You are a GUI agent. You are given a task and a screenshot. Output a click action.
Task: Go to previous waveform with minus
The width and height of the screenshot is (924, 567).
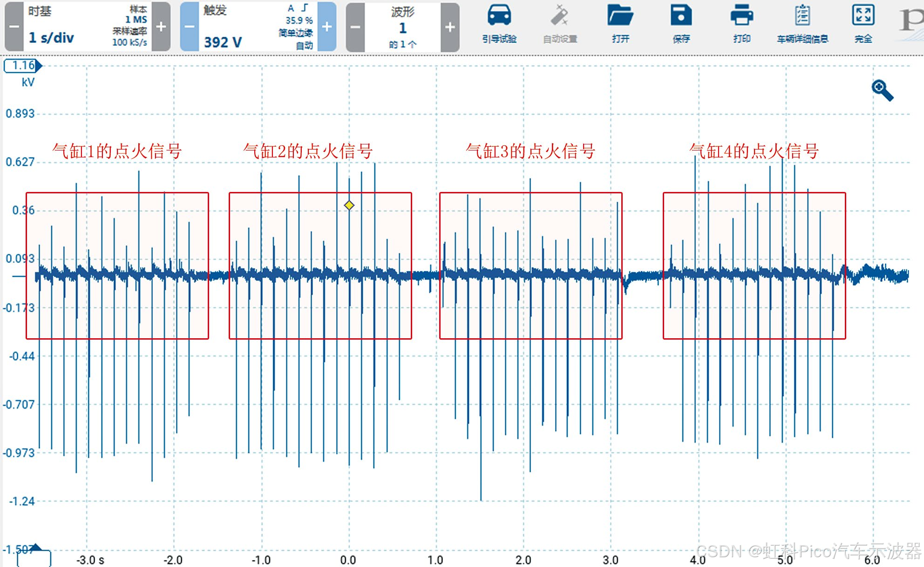pyautogui.click(x=355, y=27)
